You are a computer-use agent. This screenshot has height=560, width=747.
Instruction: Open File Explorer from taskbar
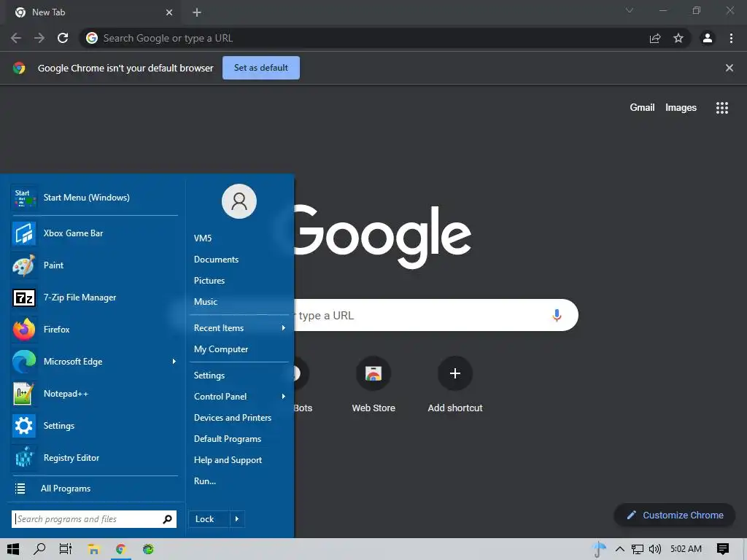click(x=93, y=549)
